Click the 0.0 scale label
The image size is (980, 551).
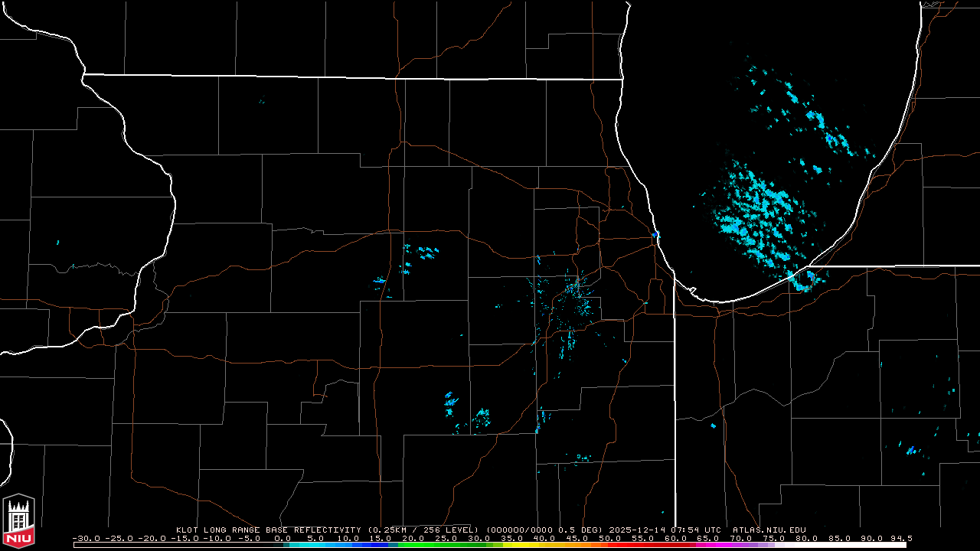pos(283,538)
